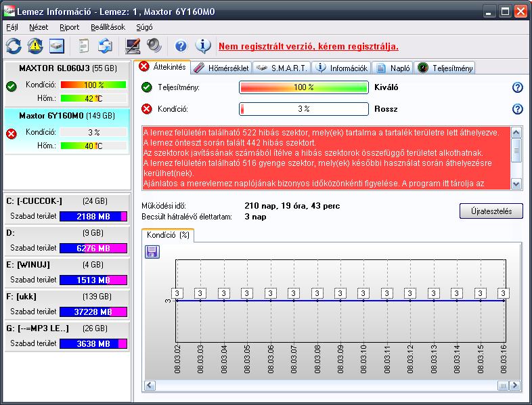Select the Kondíció (%) graph tab
This screenshot has height=405, width=532.
168,235
